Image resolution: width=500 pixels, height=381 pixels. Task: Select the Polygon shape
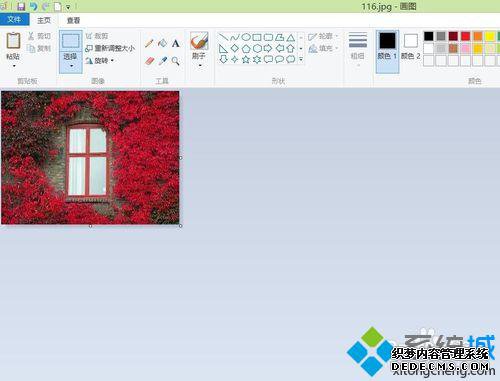click(x=280, y=37)
